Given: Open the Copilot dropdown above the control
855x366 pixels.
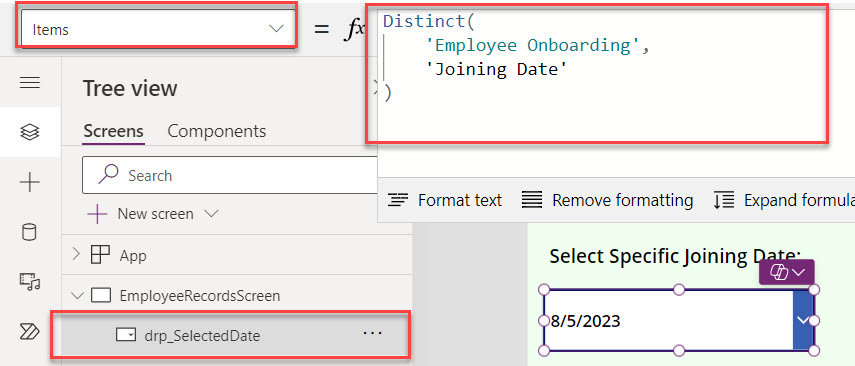Looking at the screenshot, I should 786,272.
